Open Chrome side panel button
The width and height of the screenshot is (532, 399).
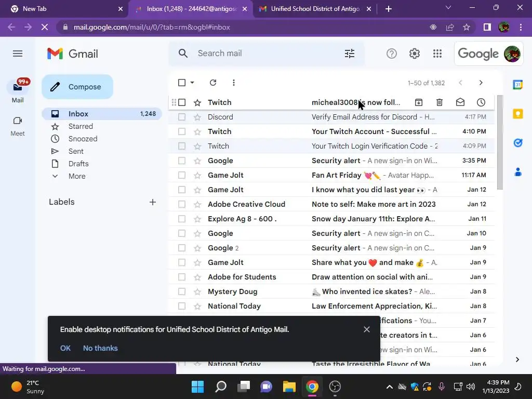pyautogui.click(x=487, y=27)
